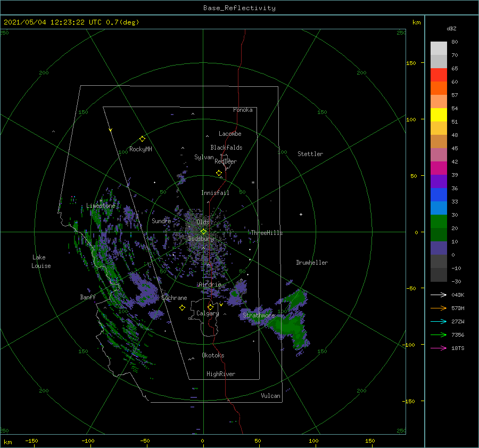Select the purple 10 dBZ color swatch
The width and height of the screenshot is (479, 448).
point(439,248)
